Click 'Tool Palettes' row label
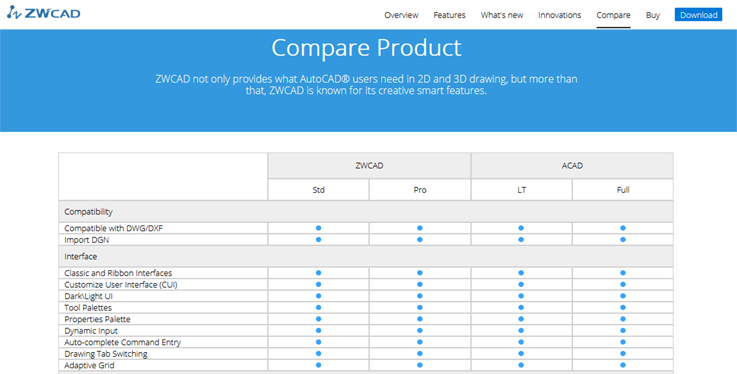The image size is (737, 374). coord(88,308)
